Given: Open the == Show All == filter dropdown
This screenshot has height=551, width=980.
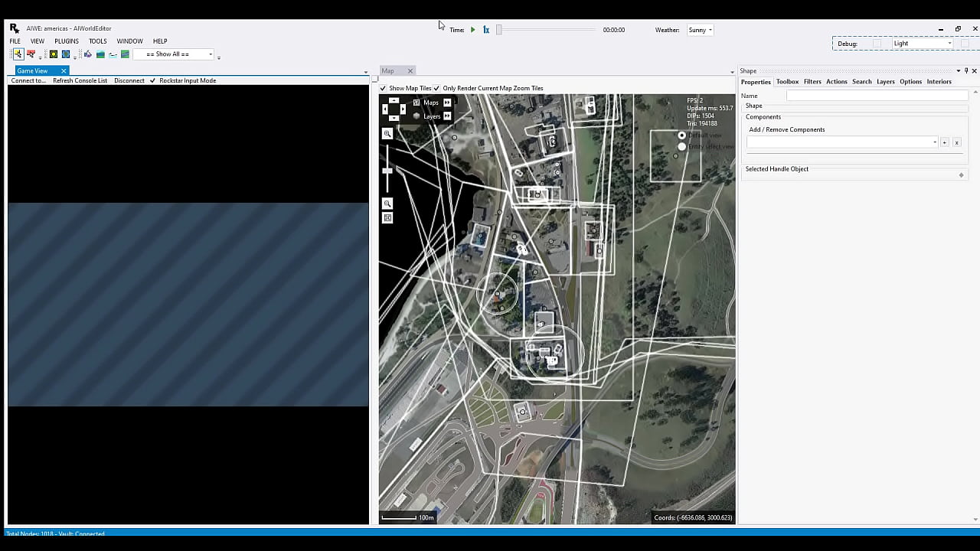Looking at the screenshot, I should 174,54.
